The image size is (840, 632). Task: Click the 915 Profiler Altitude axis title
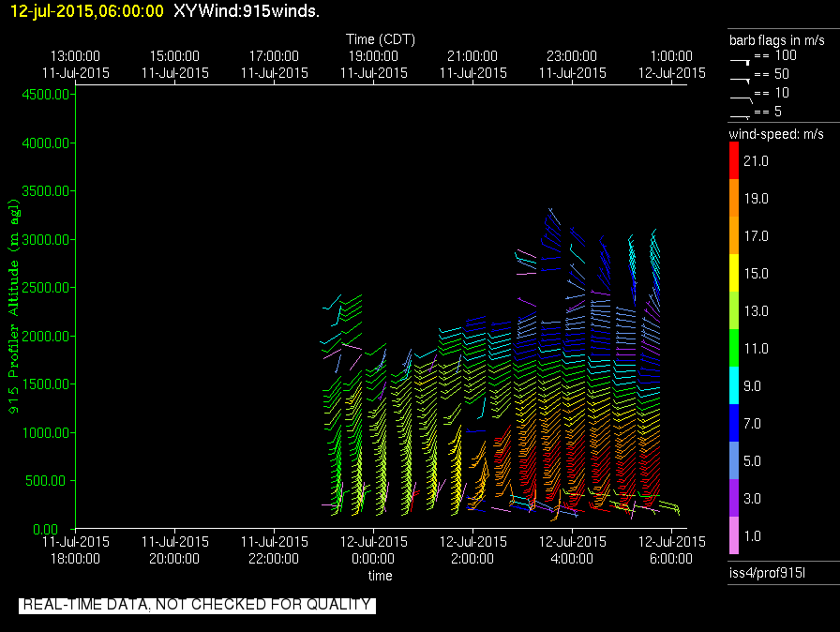click(14, 307)
